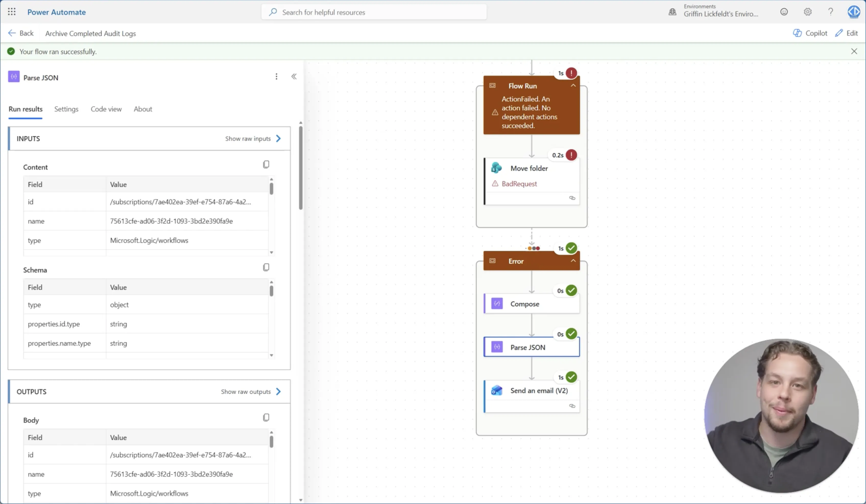
Task: Click the Move folder connection link icon
Action: [x=572, y=198]
